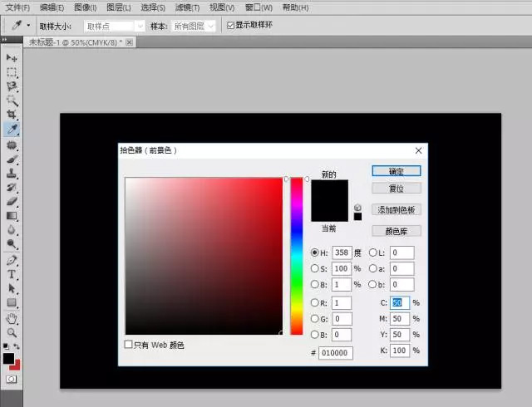Select the Gradient tool

point(12,216)
